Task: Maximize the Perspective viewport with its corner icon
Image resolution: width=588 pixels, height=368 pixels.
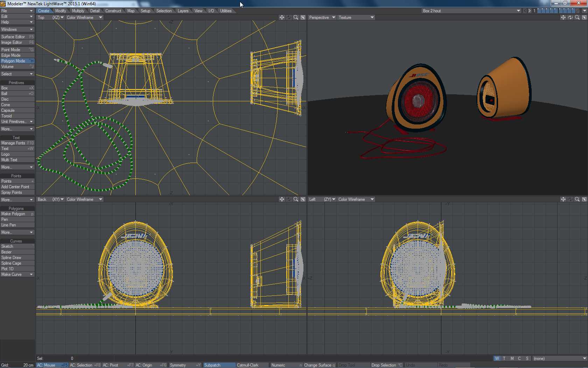Action: (x=584, y=18)
